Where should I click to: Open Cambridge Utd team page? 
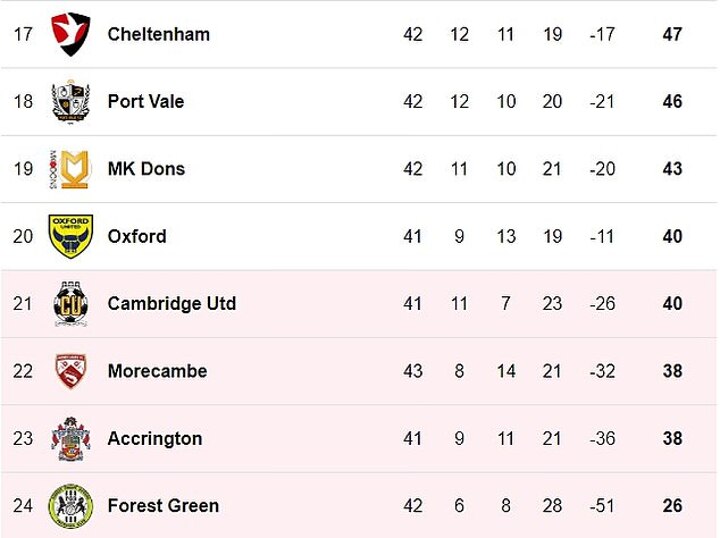172,303
